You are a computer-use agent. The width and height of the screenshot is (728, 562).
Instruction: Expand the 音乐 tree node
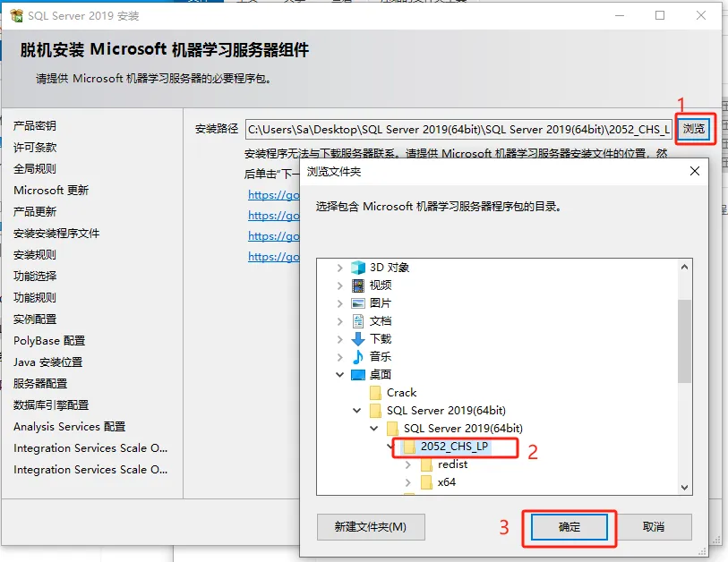(x=340, y=357)
